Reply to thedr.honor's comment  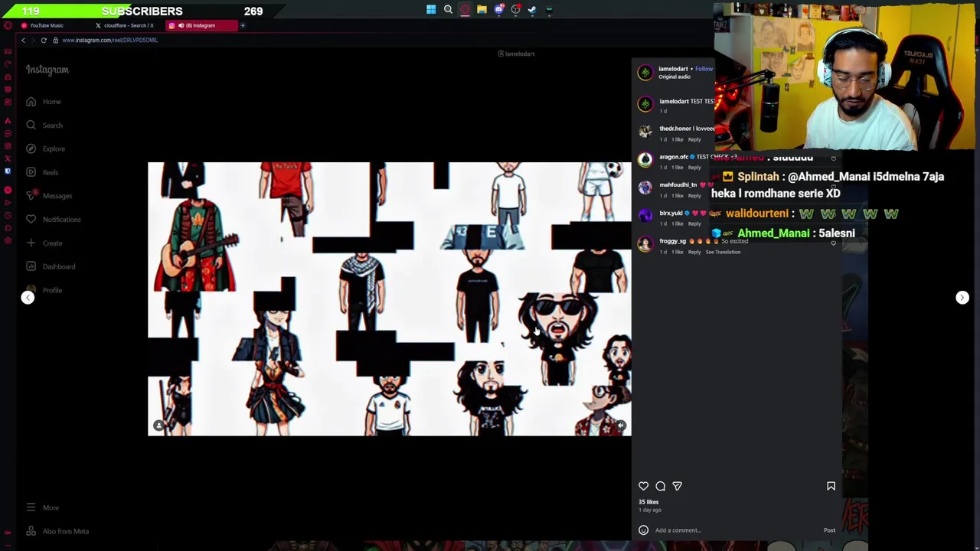point(694,139)
